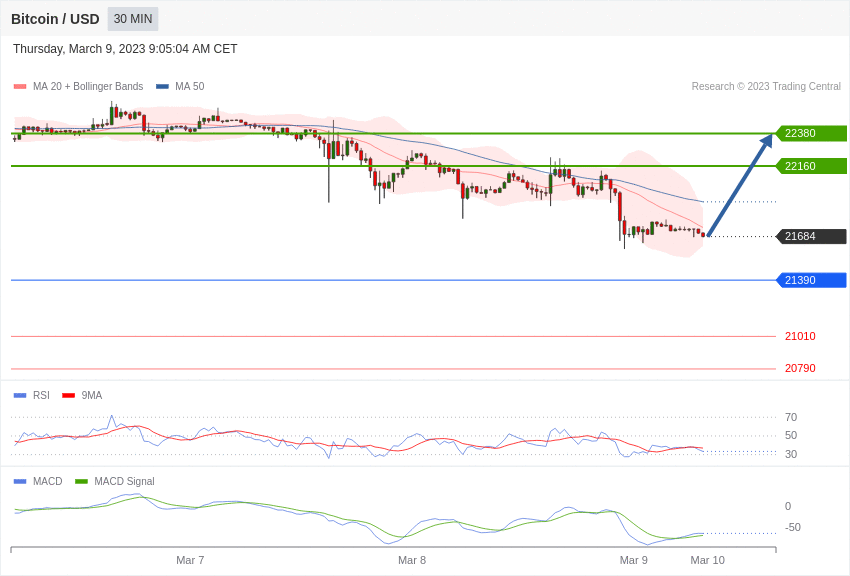Click the Mar 9 date axis label

634,560
